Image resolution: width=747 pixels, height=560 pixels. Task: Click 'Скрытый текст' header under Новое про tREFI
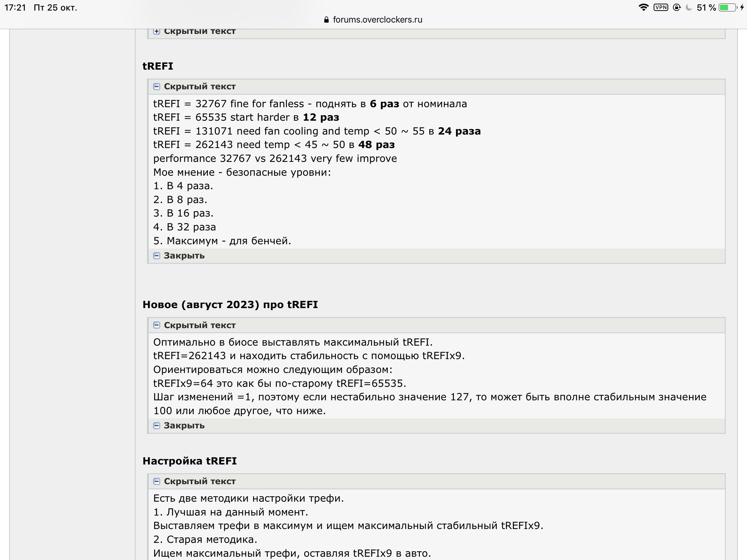pyautogui.click(x=200, y=325)
